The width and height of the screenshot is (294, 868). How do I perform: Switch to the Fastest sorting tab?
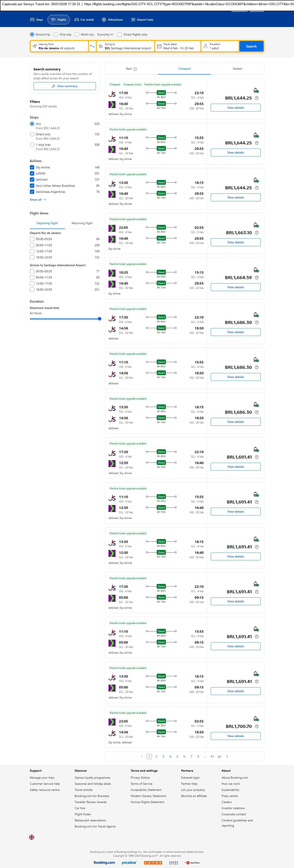point(237,69)
